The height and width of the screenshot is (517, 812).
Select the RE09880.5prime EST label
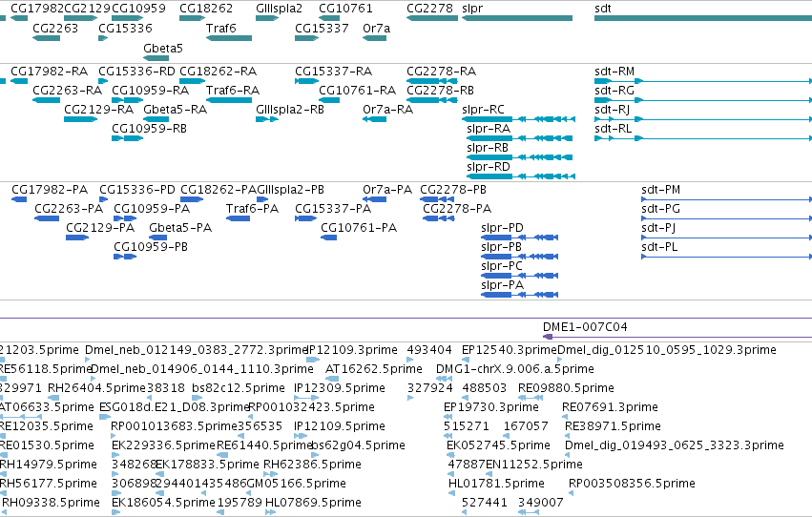pos(566,388)
